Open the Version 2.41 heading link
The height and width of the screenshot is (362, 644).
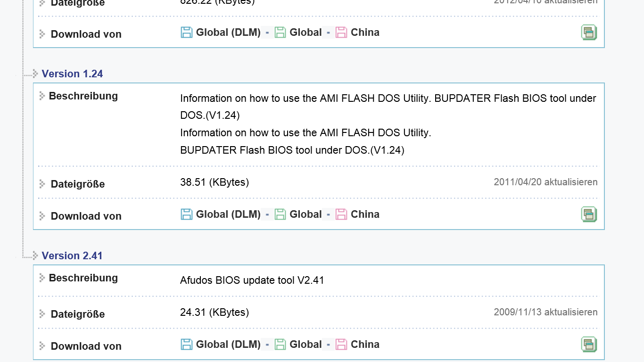point(72,255)
